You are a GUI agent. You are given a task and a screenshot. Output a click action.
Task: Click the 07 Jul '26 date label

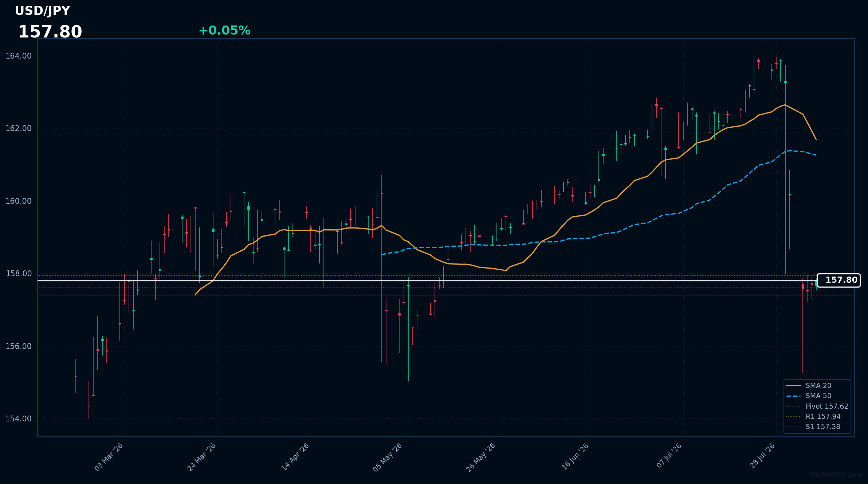tap(669, 456)
